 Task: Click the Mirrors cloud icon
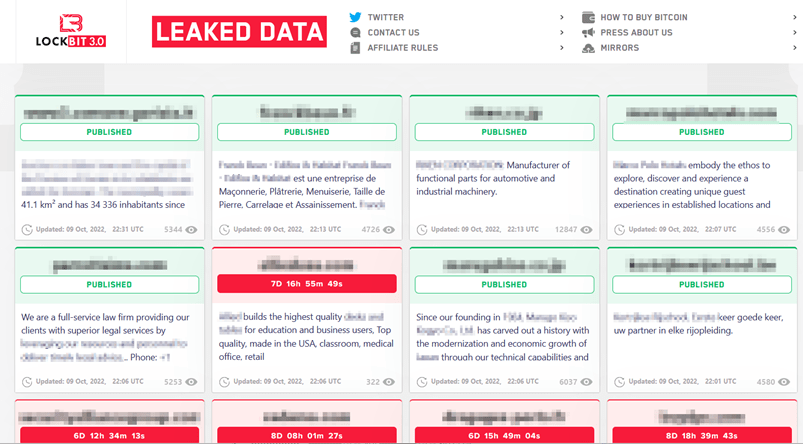[x=588, y=48]
